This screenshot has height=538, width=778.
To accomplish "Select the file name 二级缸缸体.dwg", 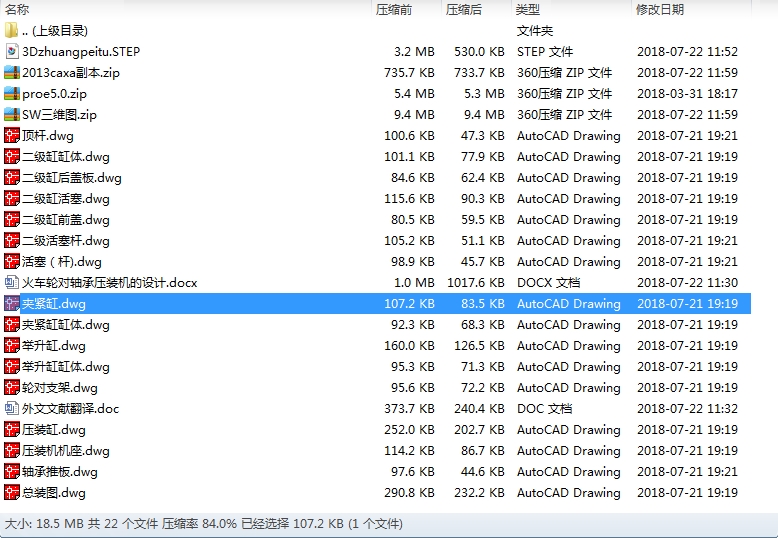I will tap(66, 157).
